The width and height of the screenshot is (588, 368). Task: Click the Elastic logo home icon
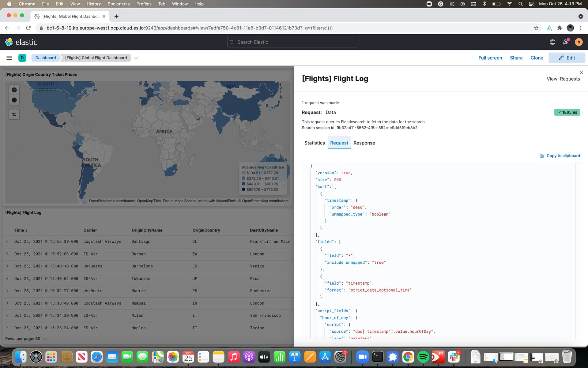pyautogui.click(x=9, y=42)
